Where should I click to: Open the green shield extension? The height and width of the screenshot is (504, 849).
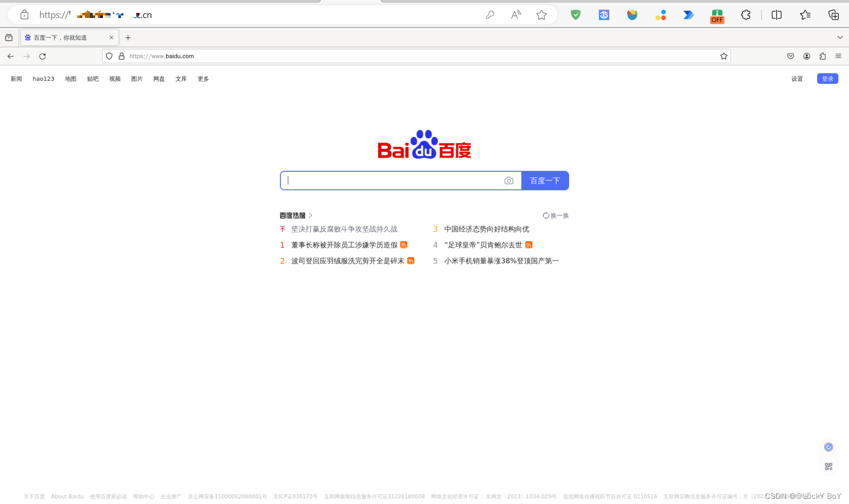[576, 15]
